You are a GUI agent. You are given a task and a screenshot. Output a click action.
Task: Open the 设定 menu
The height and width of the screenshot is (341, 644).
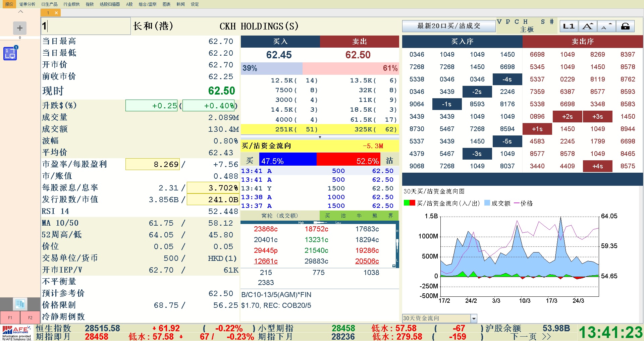tap(195, 4)
